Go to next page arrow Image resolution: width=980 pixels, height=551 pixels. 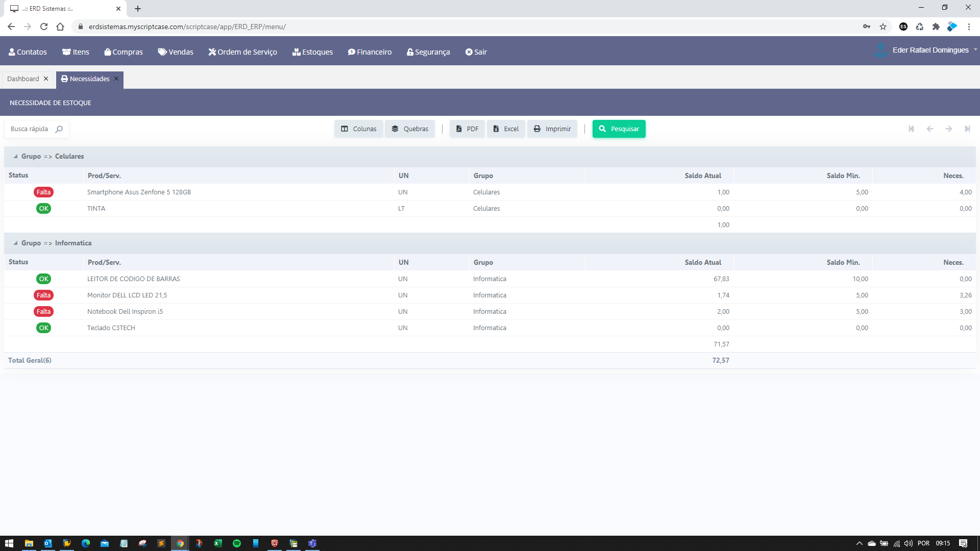948,129
